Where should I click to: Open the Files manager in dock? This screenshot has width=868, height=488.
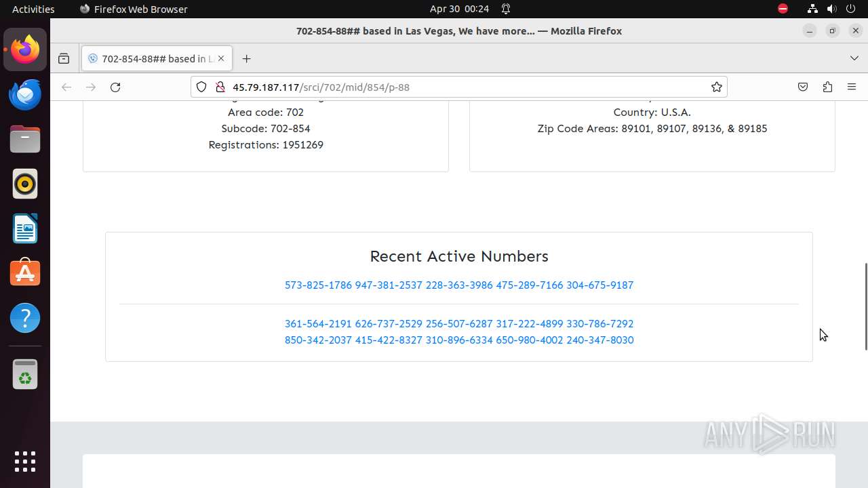[25, 139]
